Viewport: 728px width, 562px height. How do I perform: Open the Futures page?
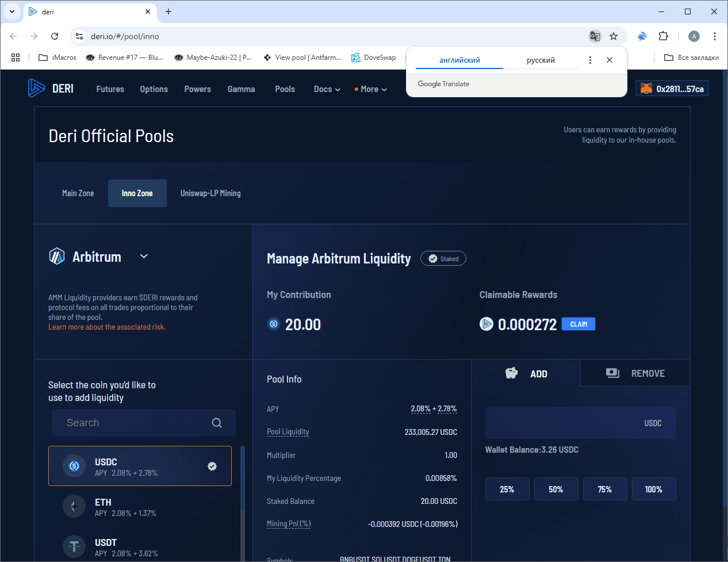point(110,89)
